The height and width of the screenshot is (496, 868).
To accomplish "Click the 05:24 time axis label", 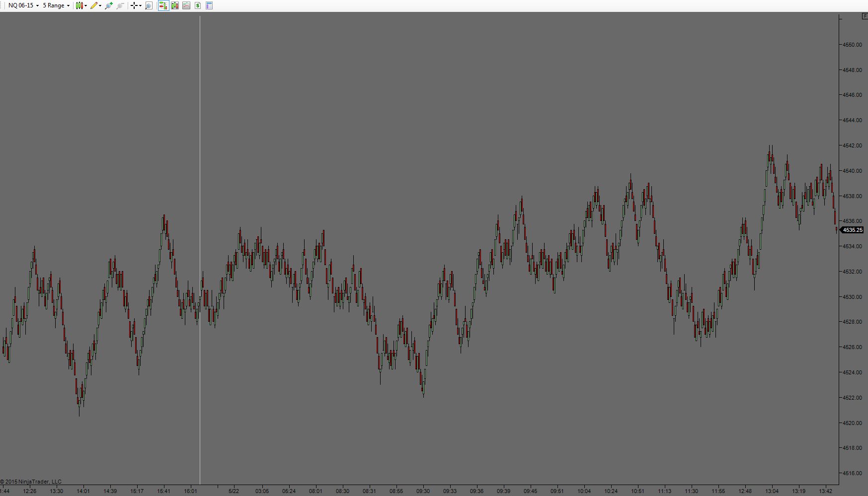I will tap(289, 491).
